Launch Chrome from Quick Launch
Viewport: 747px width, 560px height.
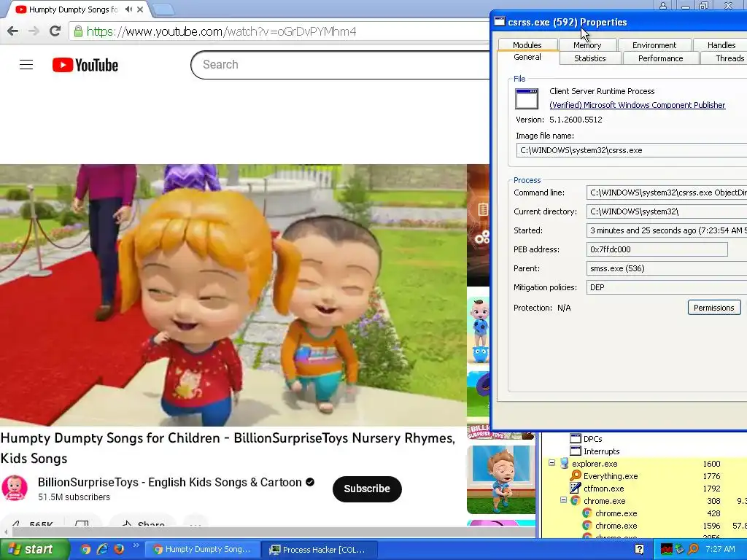85,549
